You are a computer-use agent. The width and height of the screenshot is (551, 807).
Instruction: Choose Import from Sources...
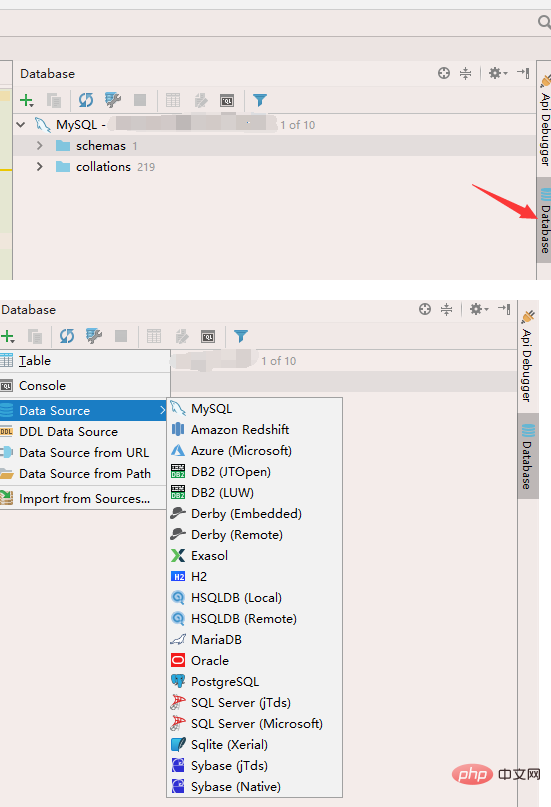(x=83, y=499)
